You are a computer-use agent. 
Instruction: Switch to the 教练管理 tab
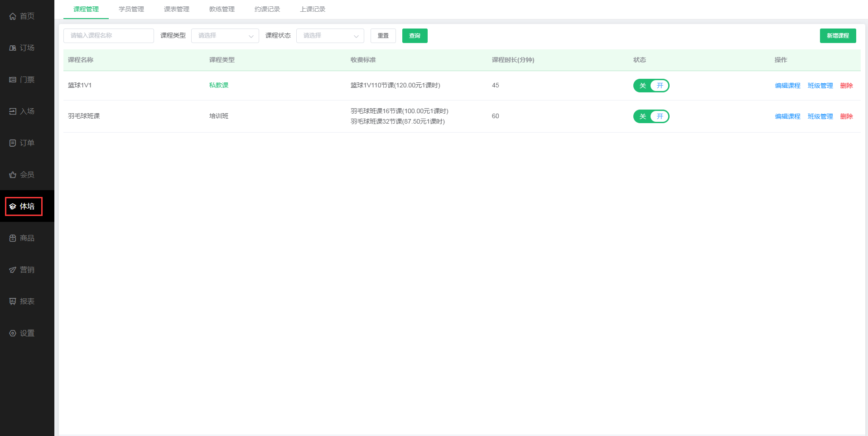point(222,9)
